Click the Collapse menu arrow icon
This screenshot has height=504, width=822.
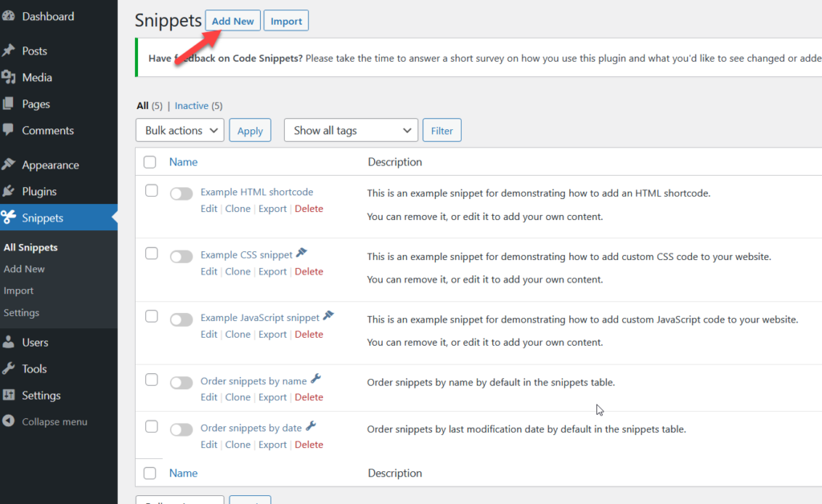[8, 421]
